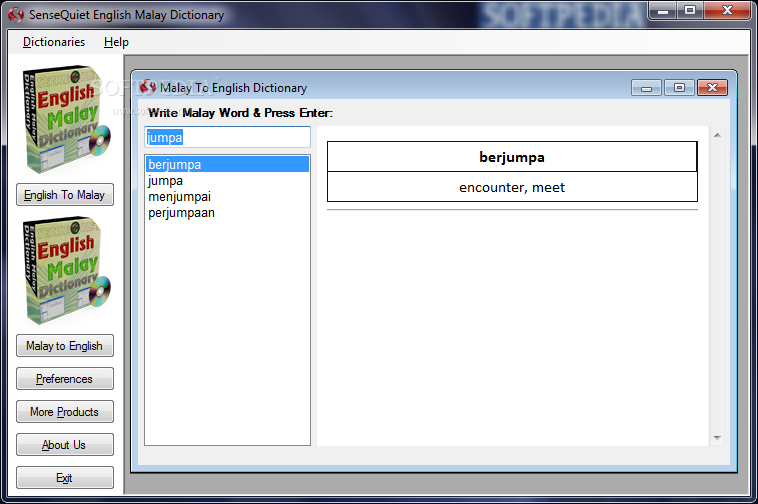The width and height of the screenshot is (758, 504).
Task: Click the Malay to English button
Action: pyautogui.click(x=65, y=346)
